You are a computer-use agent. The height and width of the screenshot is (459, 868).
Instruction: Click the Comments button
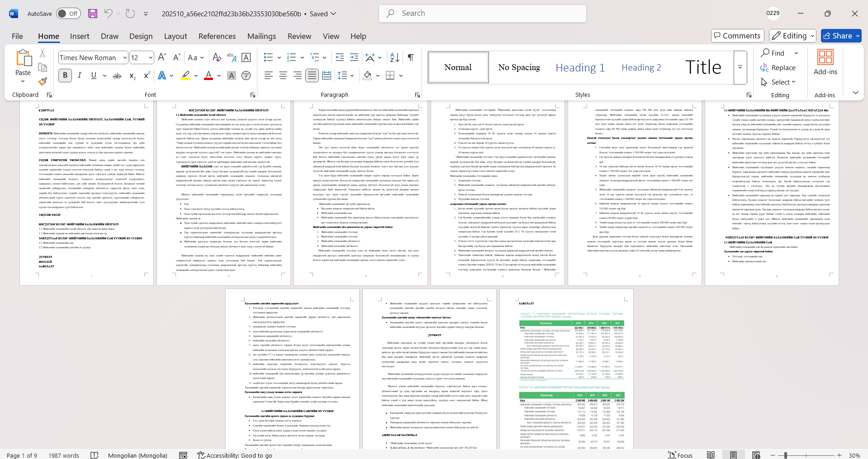(737, 36)
